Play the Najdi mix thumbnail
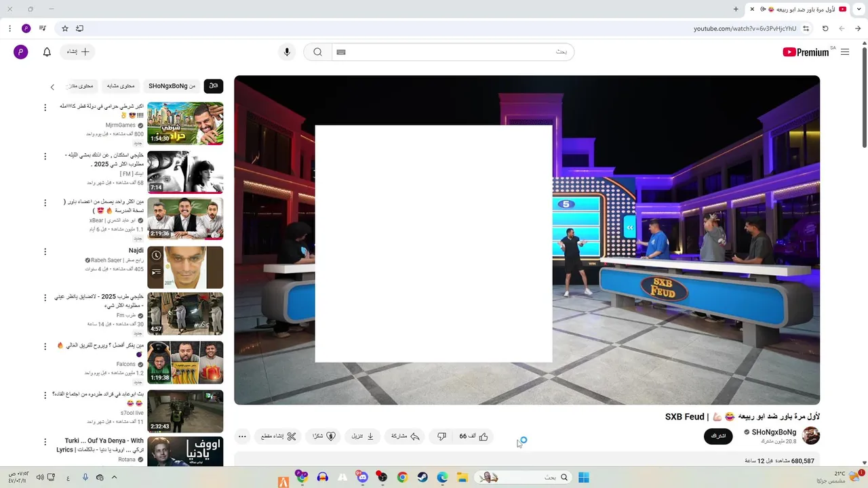 coord(185,267)
